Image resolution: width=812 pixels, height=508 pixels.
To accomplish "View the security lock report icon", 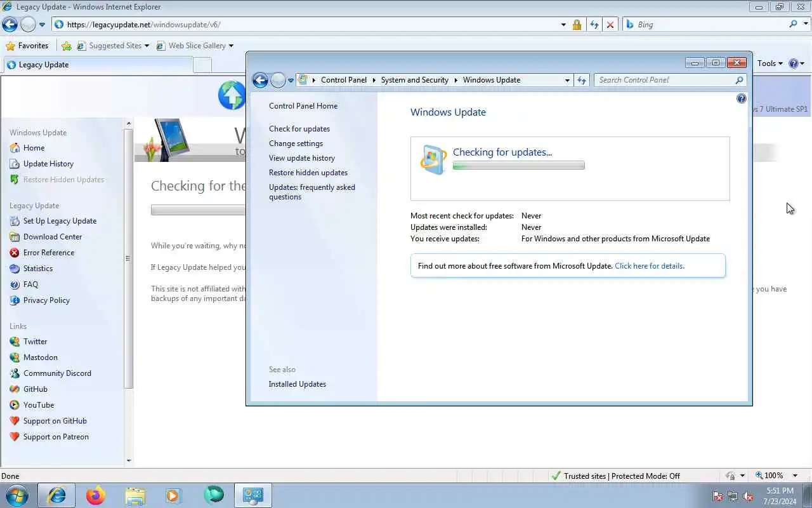I will [x=577, y=25].
